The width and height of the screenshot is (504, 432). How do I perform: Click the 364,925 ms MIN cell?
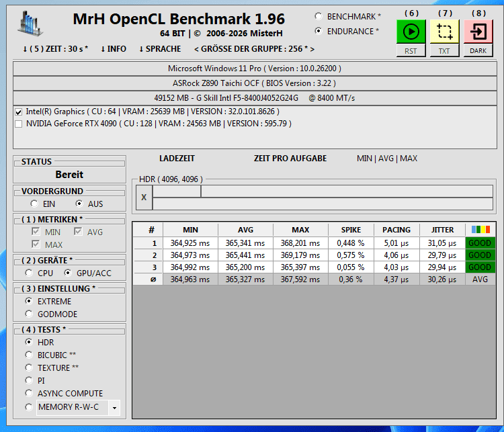tap(190, 243)
